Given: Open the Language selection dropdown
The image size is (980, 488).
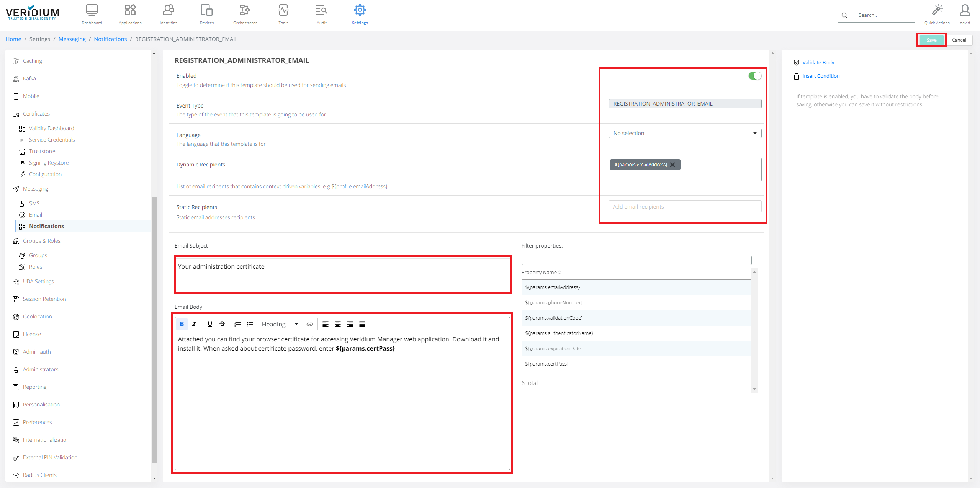Looking at the screenshot, I should pos(684,133).
